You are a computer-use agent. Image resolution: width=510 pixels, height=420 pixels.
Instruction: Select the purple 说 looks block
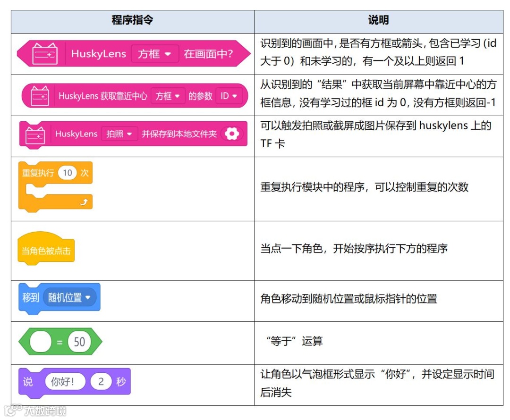(75, 383)
